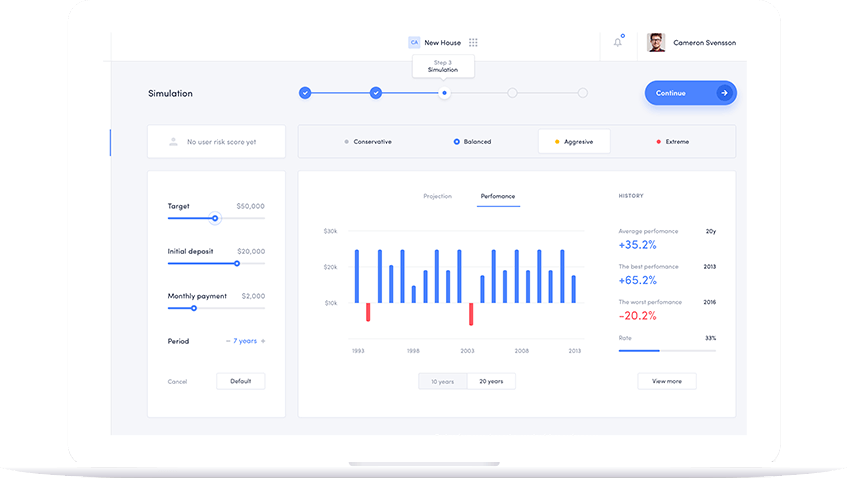Click the first completed step checkmark
Image resolution: width=847 pixels, height=478 pixels.
305,93
